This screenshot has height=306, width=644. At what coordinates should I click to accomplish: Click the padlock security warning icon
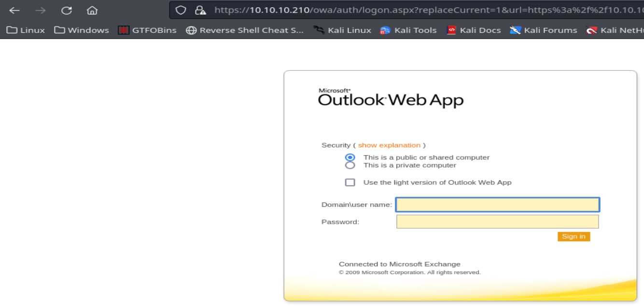[x=200, y=10]
